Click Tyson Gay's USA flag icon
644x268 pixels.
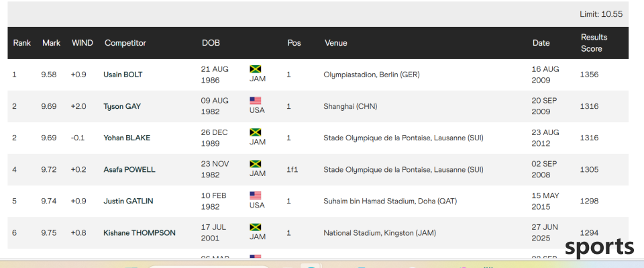tap(256, 101)
